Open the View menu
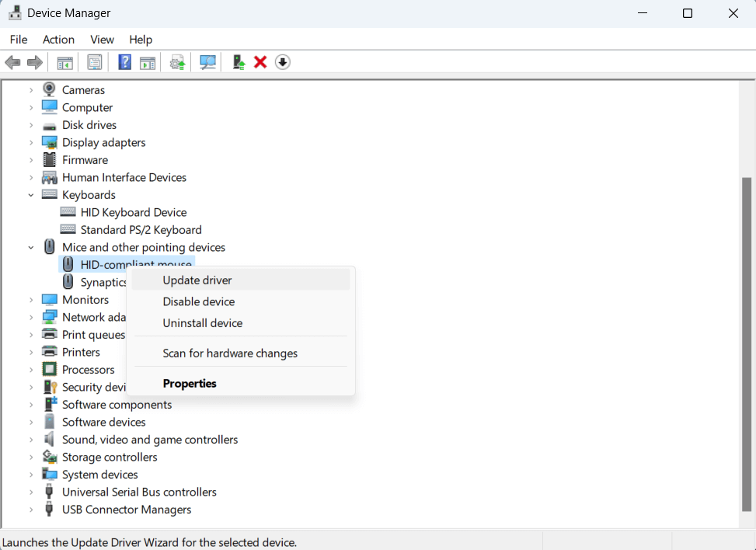 coord(103,40)
